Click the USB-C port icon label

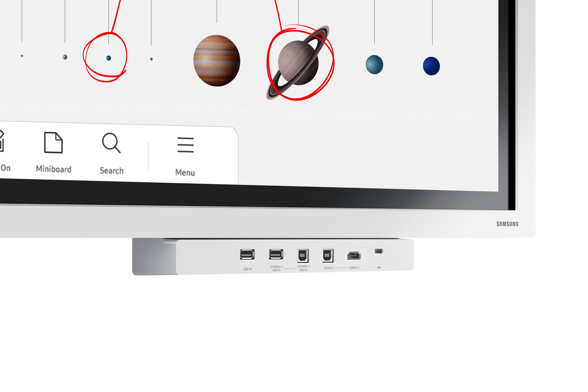coord(381,269)
